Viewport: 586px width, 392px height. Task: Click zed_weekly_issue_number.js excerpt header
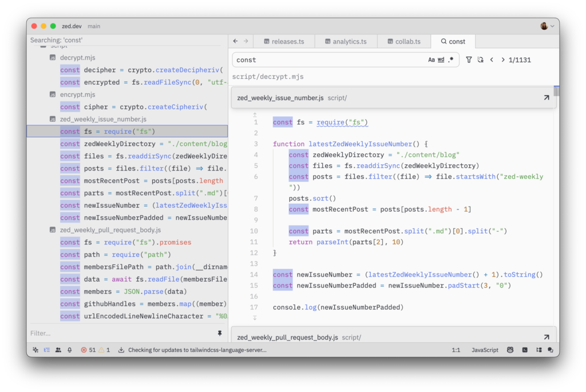coord(394,98)
